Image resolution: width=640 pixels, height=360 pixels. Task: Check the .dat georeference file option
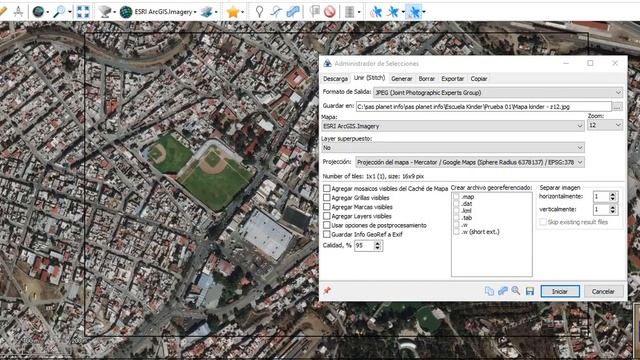[456, 204]
